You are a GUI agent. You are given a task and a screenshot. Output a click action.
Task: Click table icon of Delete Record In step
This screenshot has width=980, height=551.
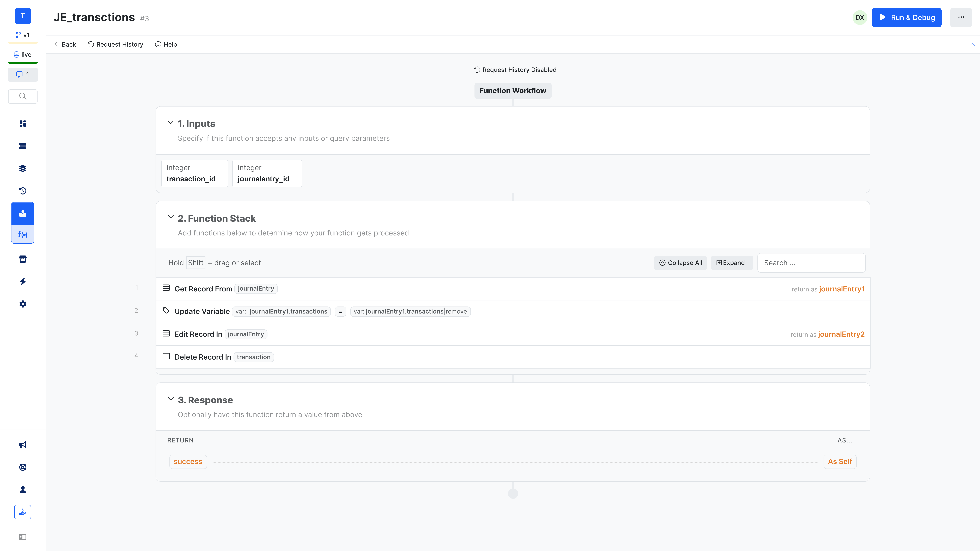pos(166,356)
